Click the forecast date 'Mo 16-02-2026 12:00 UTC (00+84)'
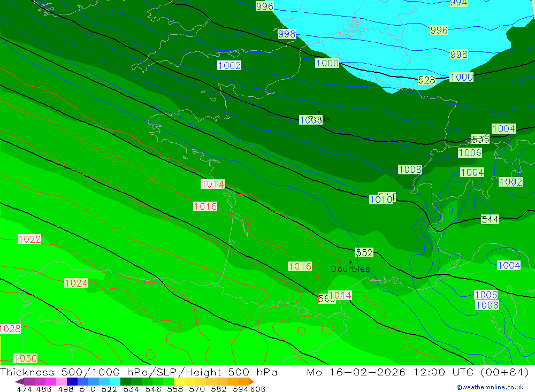The image size is (535, 392). click(418, 372)
